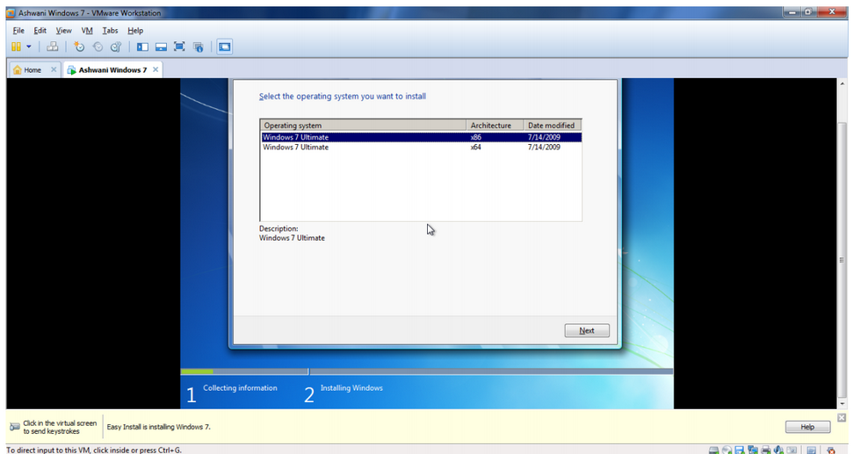Screen dimensions: 868x454
Task: Open the snapshot manager wrench icon
Action: (116, 47)
